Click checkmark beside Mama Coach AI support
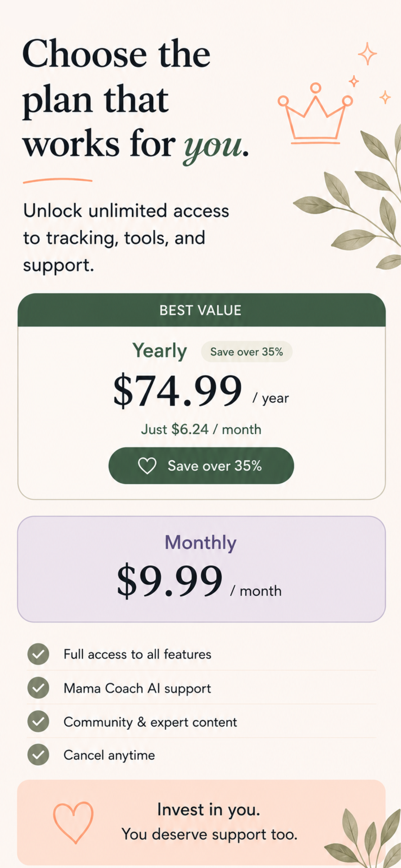Screen dimensions: 401x868 click(x=38, y=688)
